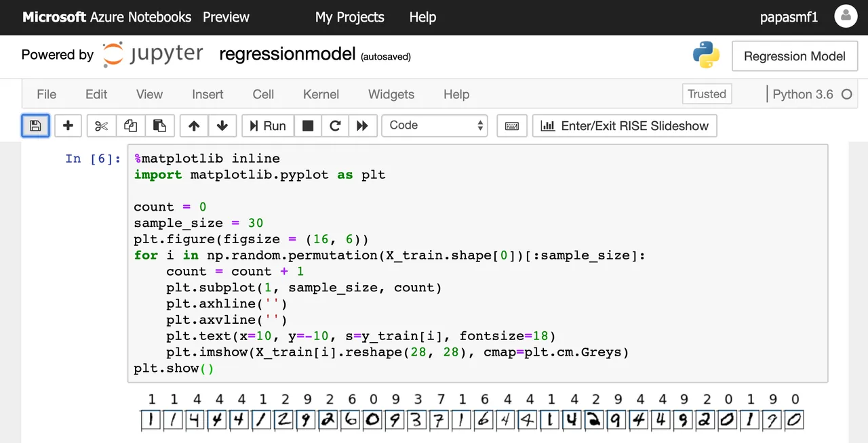Click the Jupyter logo
868x443 pixels.
pyautogui.click(x=153, y=54)
